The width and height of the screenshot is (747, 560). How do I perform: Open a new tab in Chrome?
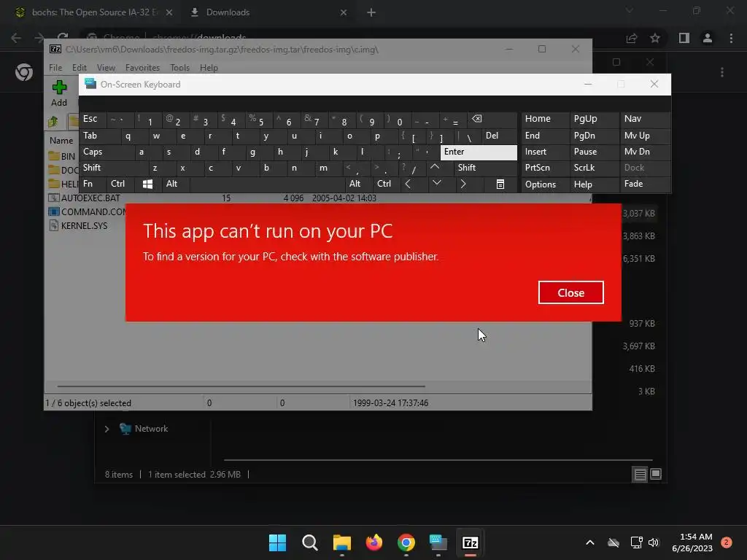click(371, 13)
